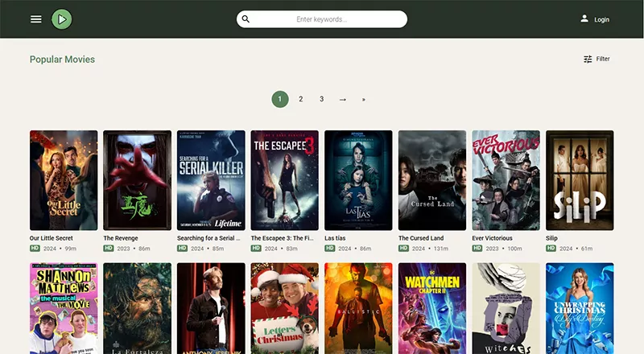Open Shannon Matthews the musical poster

64,308
